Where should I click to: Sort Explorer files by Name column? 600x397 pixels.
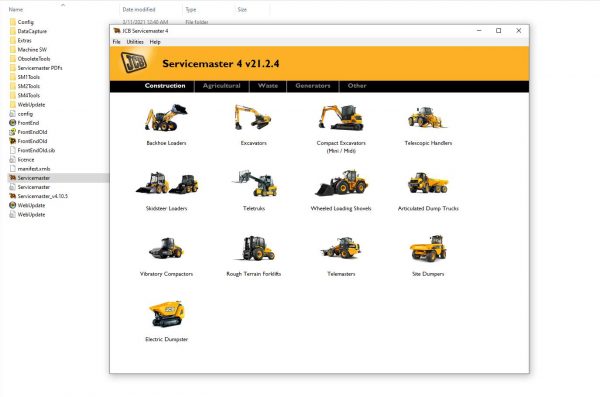(16, 9)
